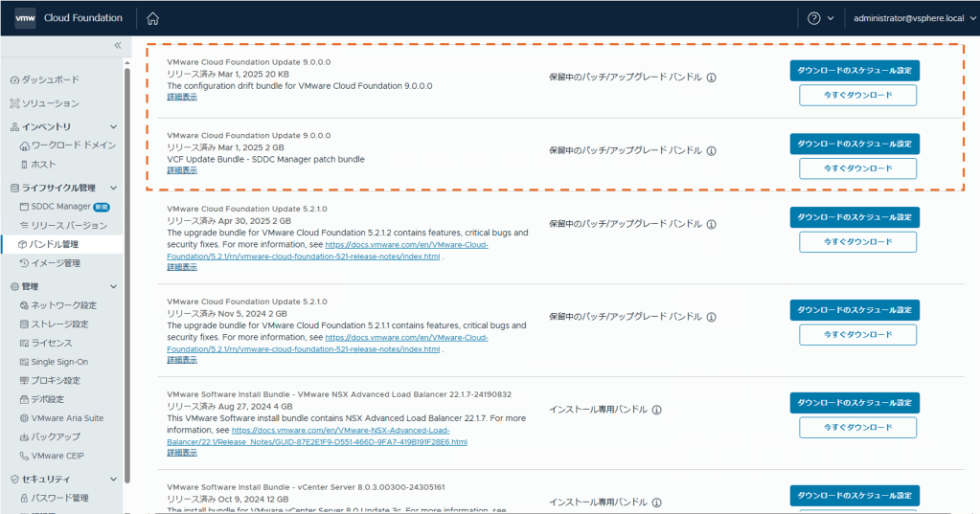Click the 新規 badge next to SDDC Manager

point(102,207)
